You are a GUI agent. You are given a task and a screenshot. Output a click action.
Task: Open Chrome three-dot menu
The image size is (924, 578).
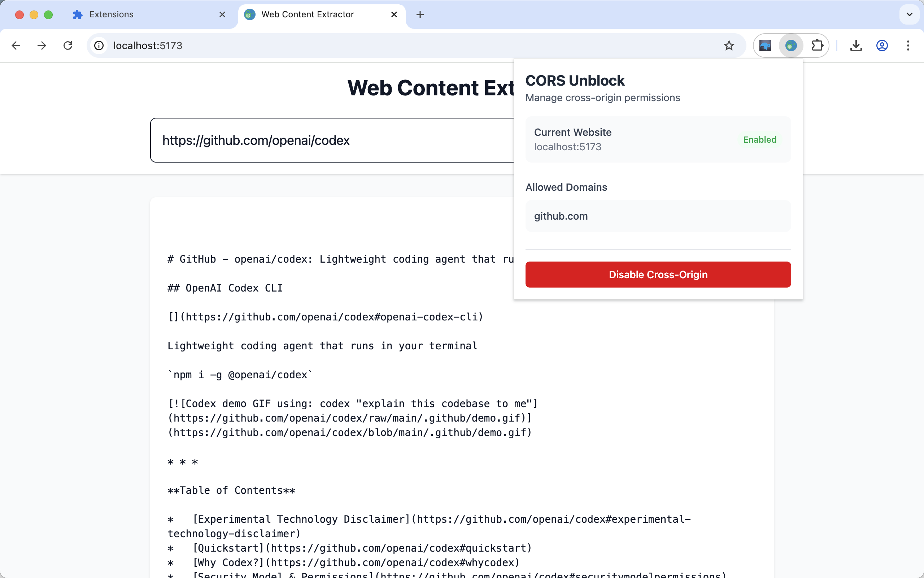[x=908, y=46]
